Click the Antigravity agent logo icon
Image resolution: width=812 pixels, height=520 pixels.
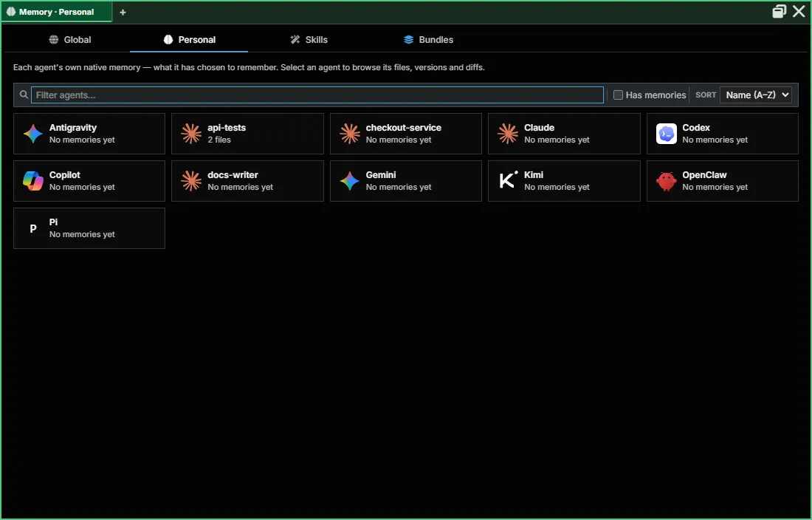pyautogui.click(x=33, y=134)
